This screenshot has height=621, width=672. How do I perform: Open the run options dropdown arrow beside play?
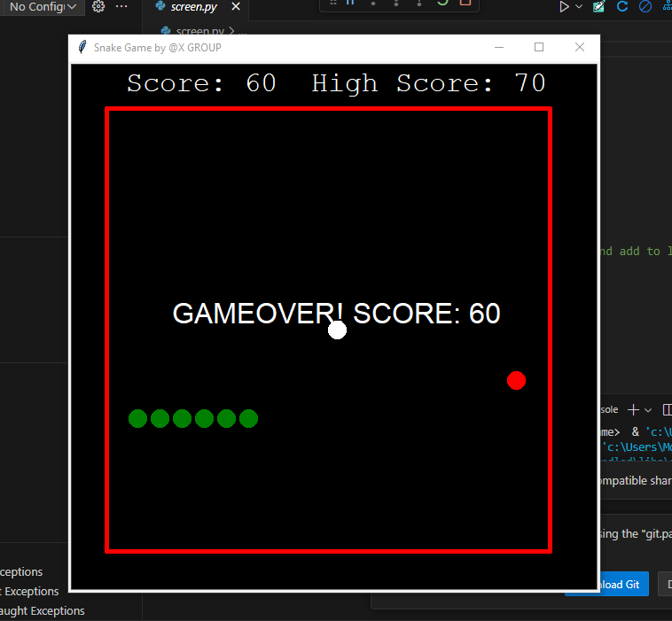coord(579,7)
